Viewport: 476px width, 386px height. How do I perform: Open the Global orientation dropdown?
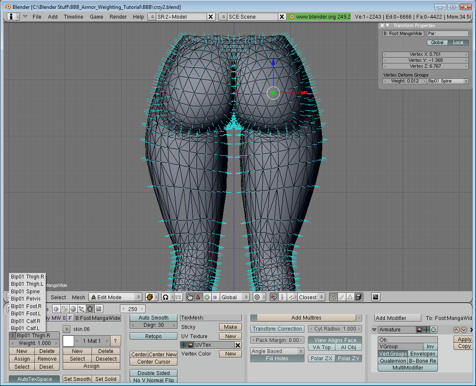(x=235, y=297)
